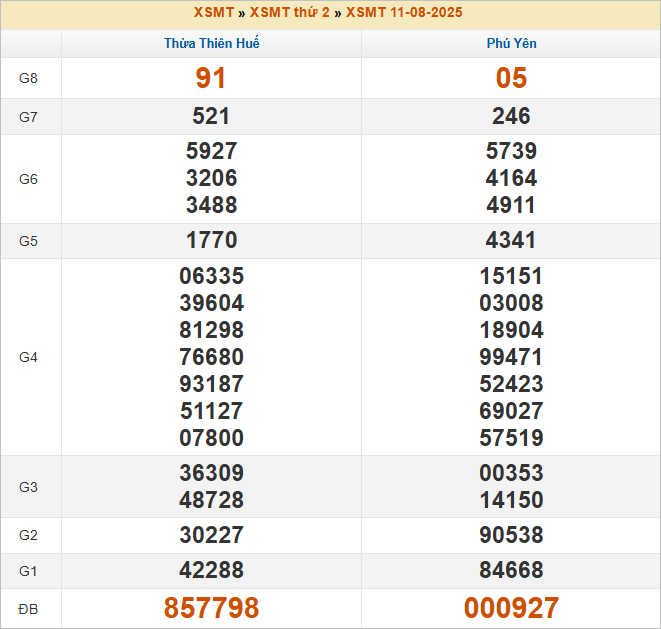This screenshot has width=661, height=629.
Task: Open the Thừa Thiên Huế column header link
Action: click(212, 44)
